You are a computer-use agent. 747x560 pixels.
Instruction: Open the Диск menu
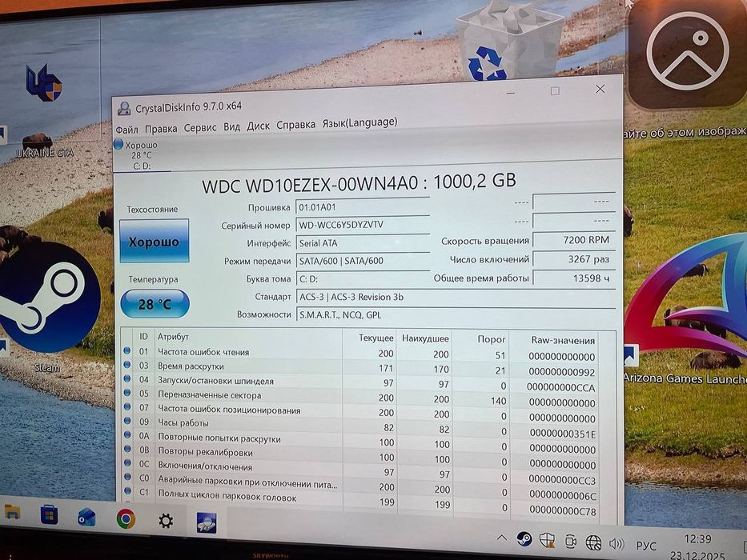pyautogui.click(x=258, y=126)
